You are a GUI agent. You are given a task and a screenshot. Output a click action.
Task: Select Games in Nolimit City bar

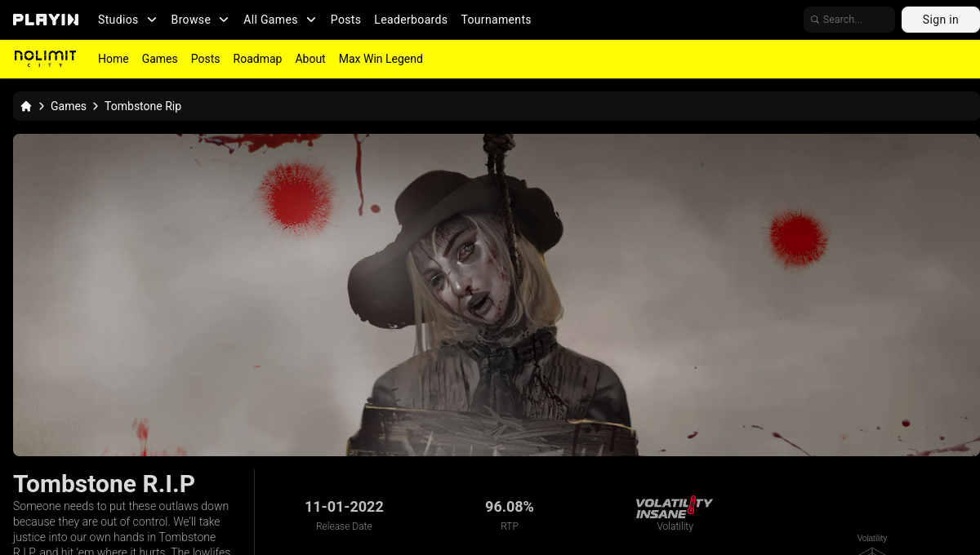160,59
